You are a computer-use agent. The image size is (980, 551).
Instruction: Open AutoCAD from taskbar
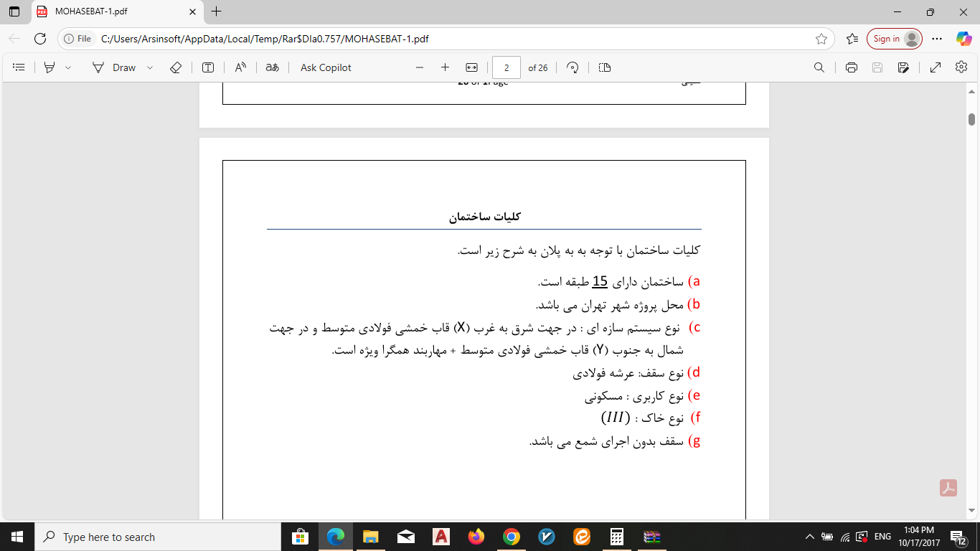pyautogui.click(x=440, y=537)
